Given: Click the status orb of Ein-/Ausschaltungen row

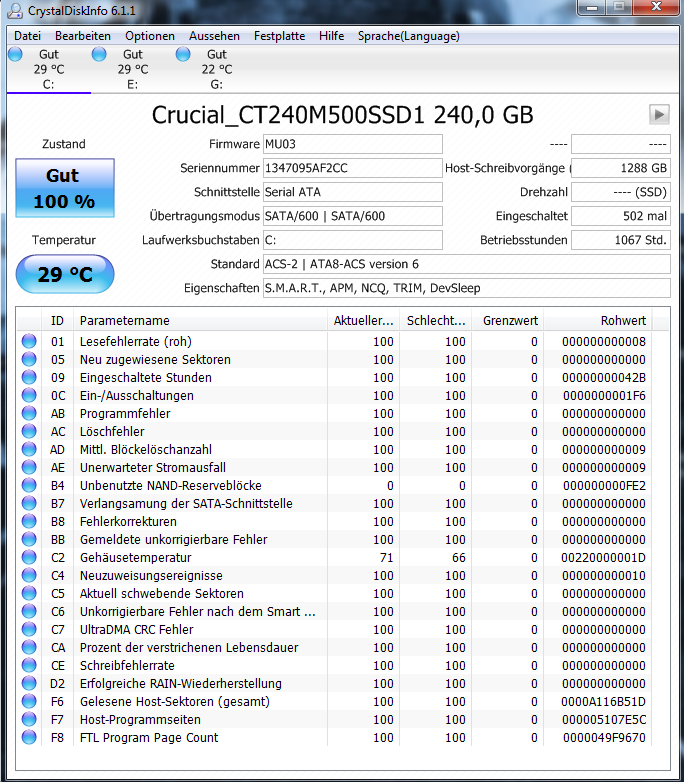Looking at the screenshot, I should coord(29,395).
